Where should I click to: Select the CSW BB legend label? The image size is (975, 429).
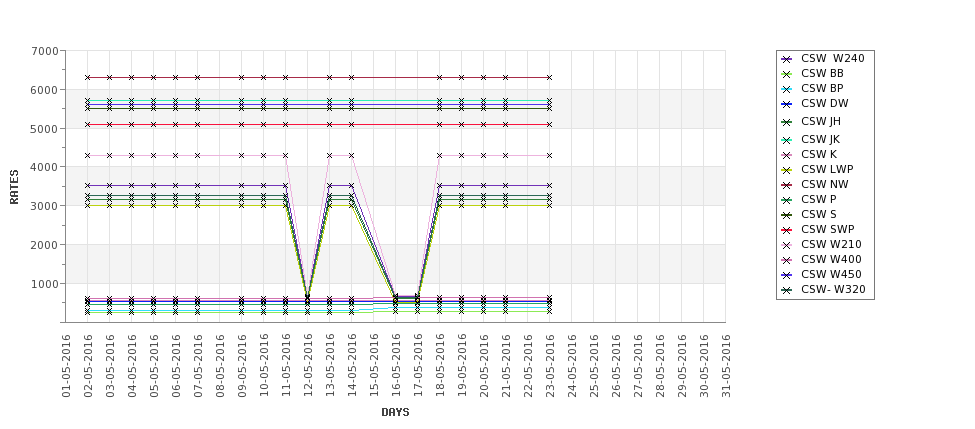pos(822,73)
